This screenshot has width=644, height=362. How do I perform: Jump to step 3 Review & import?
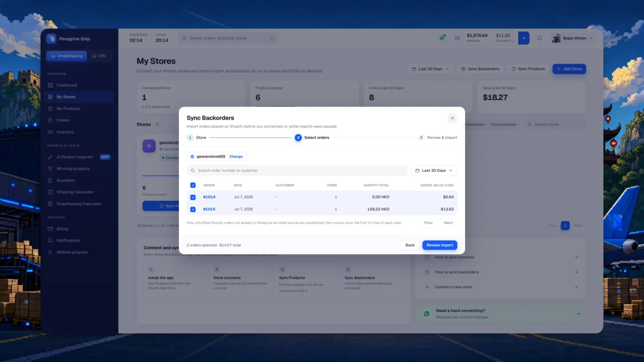(438, 138)
